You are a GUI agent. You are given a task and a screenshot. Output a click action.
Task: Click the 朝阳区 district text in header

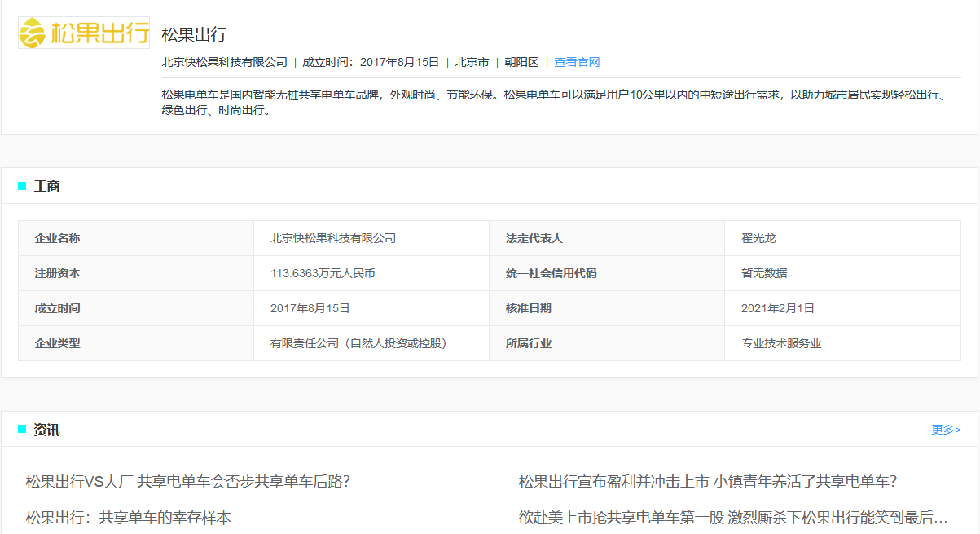tap(521, 62)
